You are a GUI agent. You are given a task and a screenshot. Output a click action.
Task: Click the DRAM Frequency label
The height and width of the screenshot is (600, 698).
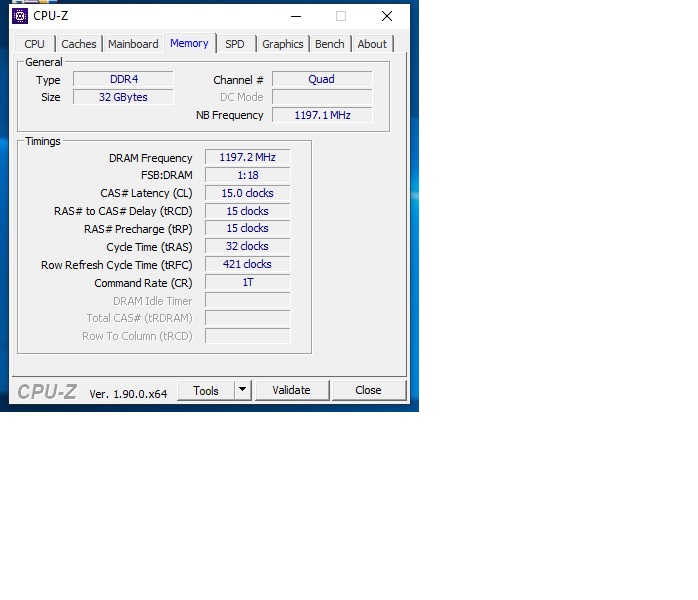click(150, 158)
